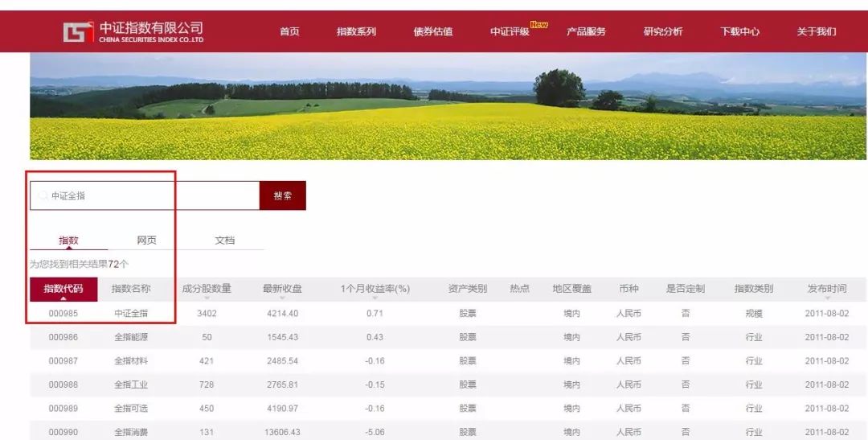Image resolution: width=868 pixels, height=440 pixels.
Task: Open the 中证评级 navigation menu
Action: pyautogui.click(x=510, y=31)
